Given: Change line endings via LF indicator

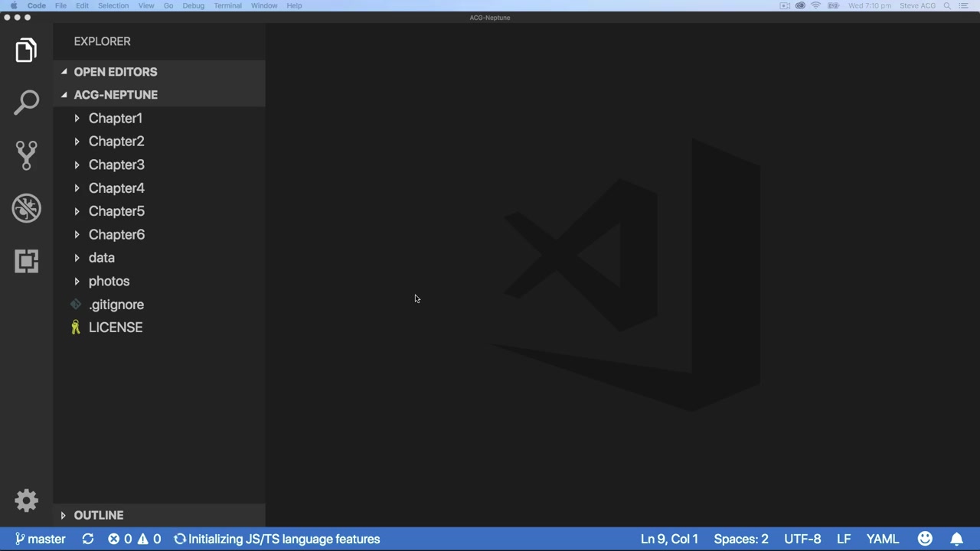Looking at the screenshot, I should point(844,539).
